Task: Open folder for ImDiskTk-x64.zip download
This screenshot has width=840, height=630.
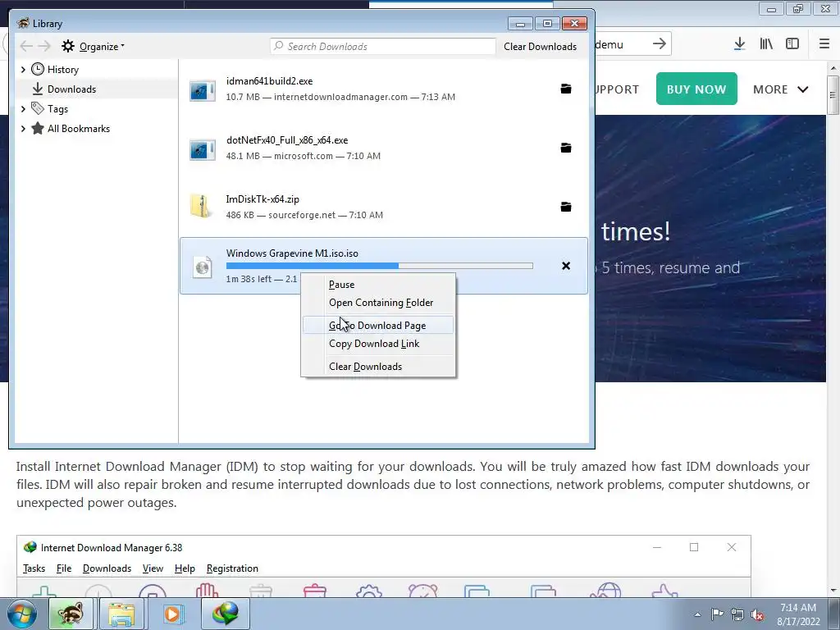Action: tap(566, 207)
